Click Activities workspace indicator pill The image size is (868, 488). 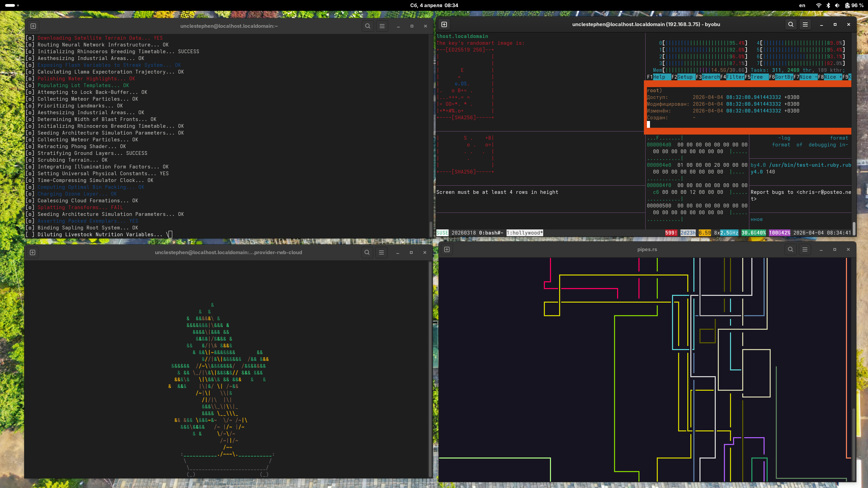coord(10,5)
